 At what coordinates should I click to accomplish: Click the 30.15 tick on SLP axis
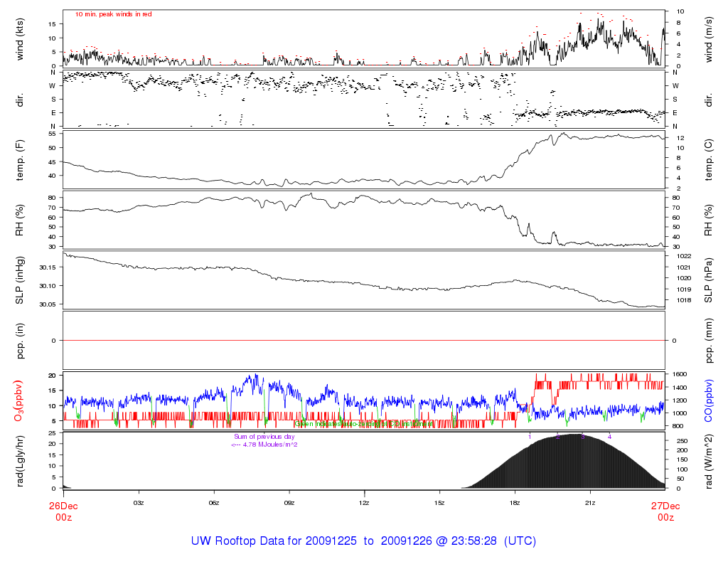48,267
